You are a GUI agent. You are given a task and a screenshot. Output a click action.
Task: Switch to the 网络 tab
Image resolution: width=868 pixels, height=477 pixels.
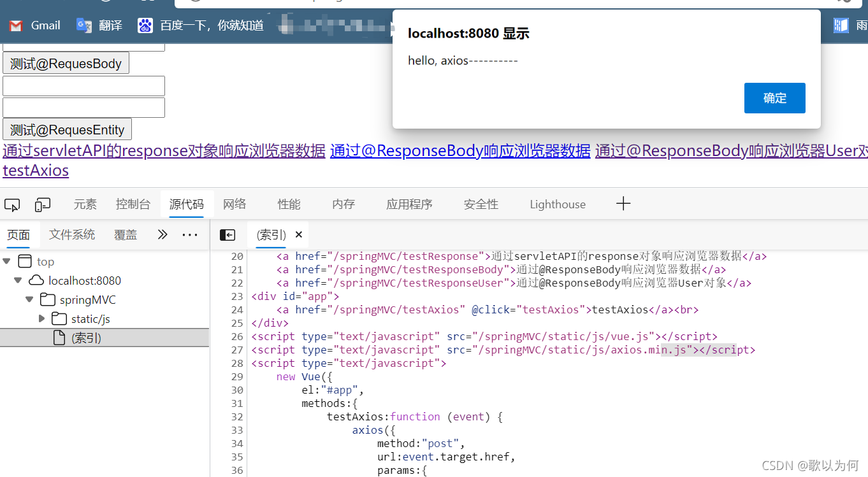coord(235,204)
